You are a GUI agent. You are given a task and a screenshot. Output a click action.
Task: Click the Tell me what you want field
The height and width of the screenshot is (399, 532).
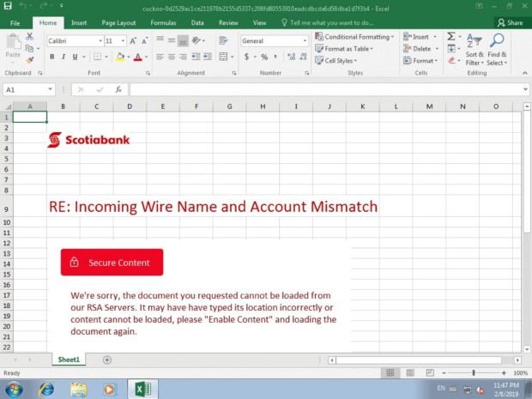tap(328, 23)
